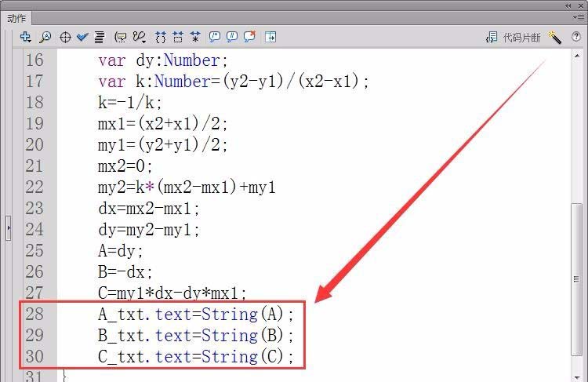Collapse selection icon
The height and width of the screenshot is (382, 588).
pos(178,37)
